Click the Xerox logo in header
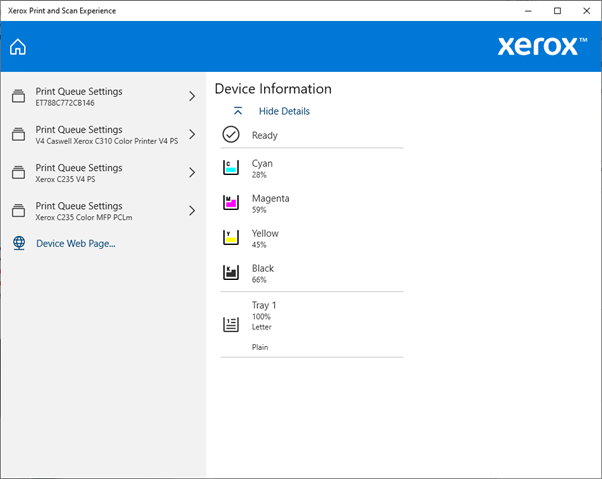602x479 pixels. tap(542, 46)
